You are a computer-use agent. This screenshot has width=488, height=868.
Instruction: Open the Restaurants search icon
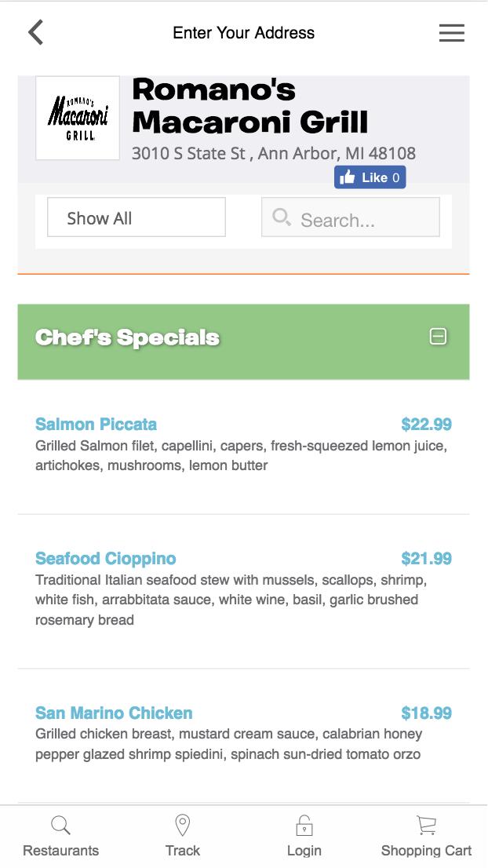pyautogui.click(x=60, y=826)
